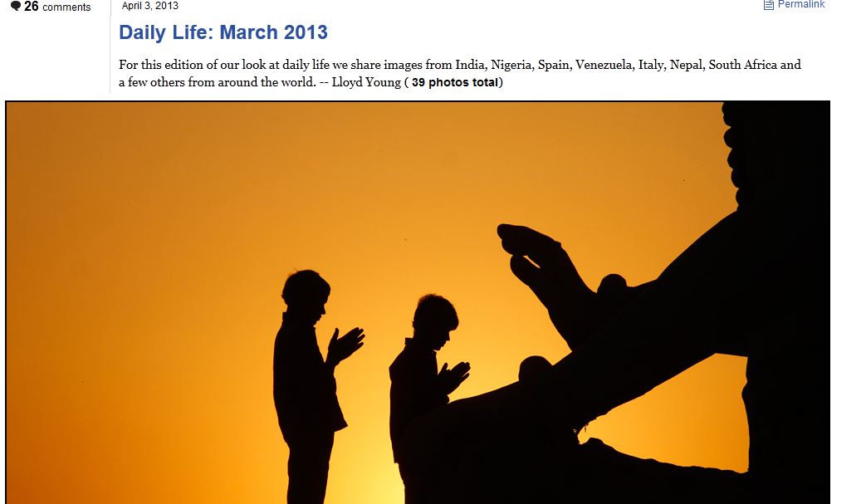Viewport: 866px width, 504px height.
Task: Click the word India in the description
Action: 469,65
